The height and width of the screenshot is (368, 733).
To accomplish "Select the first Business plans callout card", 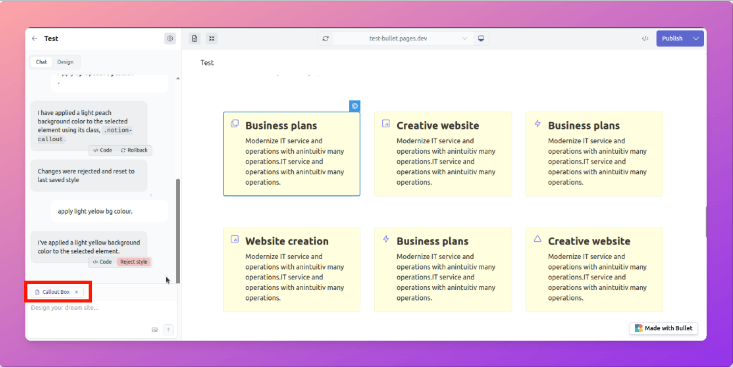I will pyautogui.click(x=292, y=154).
